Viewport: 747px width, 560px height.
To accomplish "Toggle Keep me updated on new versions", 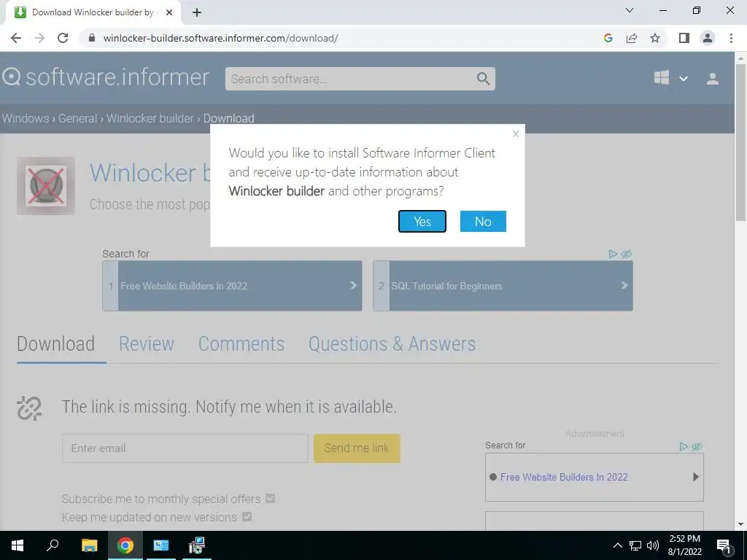I will click(x=247, y=517).
